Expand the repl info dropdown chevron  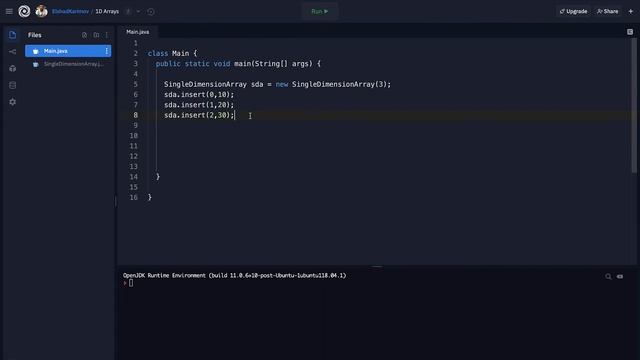point(138,11)
